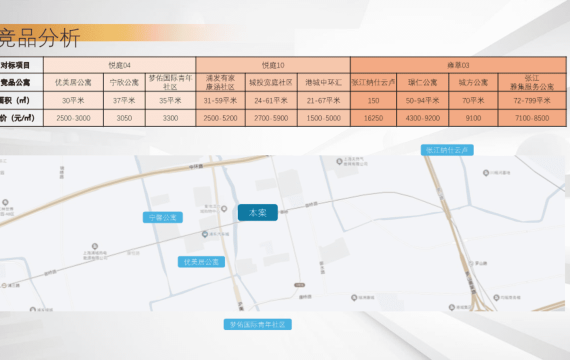Click the 梦佑国际青年社区 table cell

pos(170,83)
